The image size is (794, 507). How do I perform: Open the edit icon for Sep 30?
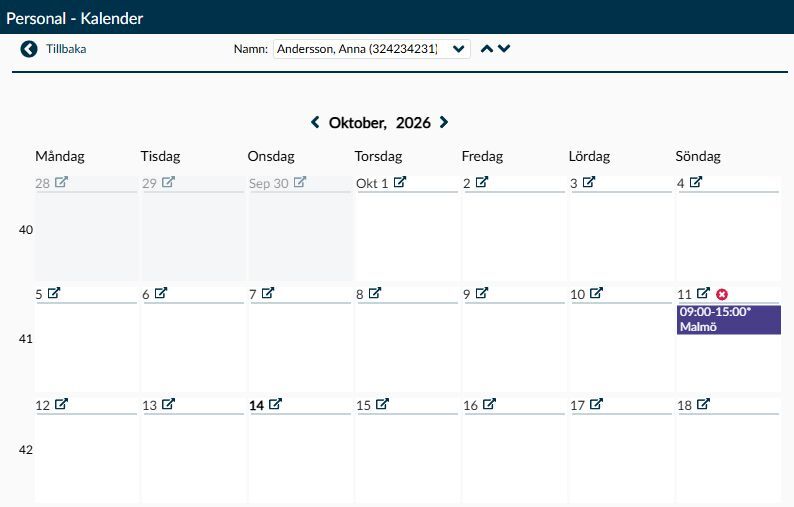point(300,182)
